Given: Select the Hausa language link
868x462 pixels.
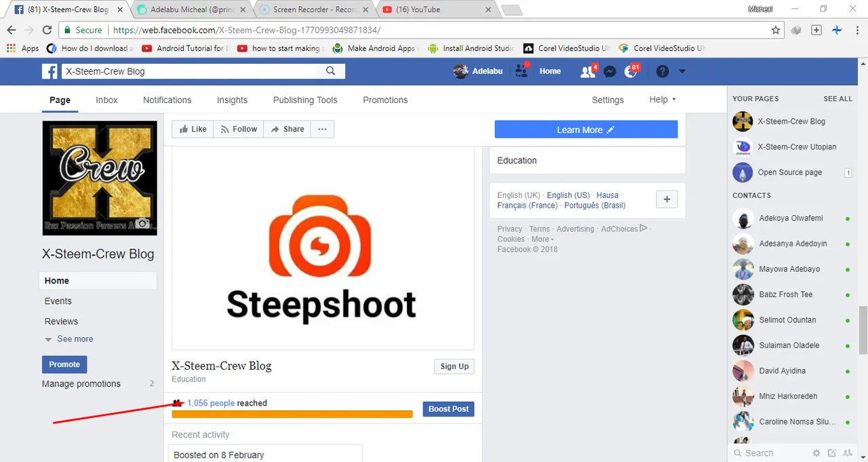Looking at the screenshot, I should click(x=608, y=195).
